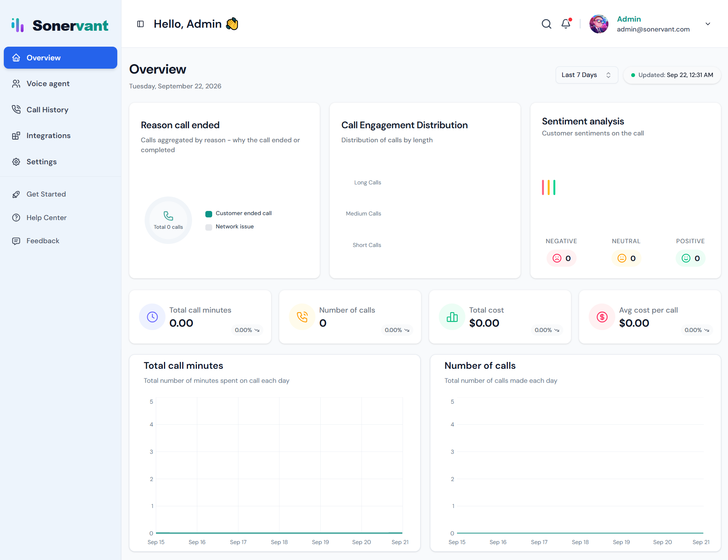Viewport: 728px width, 560px height.
Task: Click the Sep 18 label on Total call minutes chart
Action: tap(279, 542)
